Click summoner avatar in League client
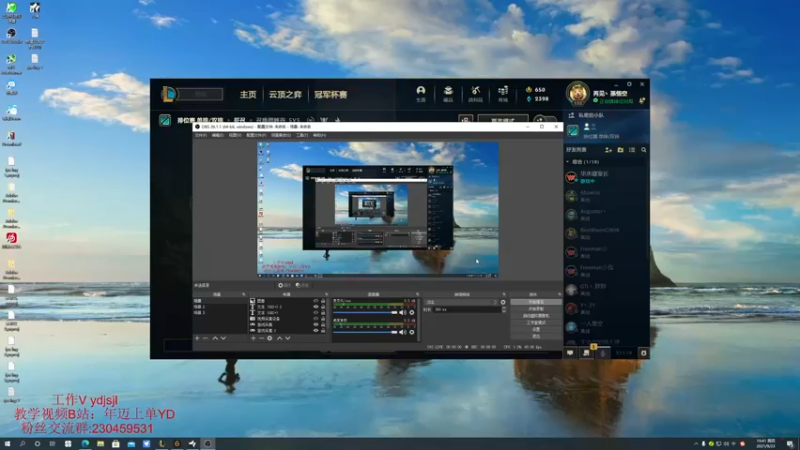This screenshot has height=450, width=800. coord(578,93)
